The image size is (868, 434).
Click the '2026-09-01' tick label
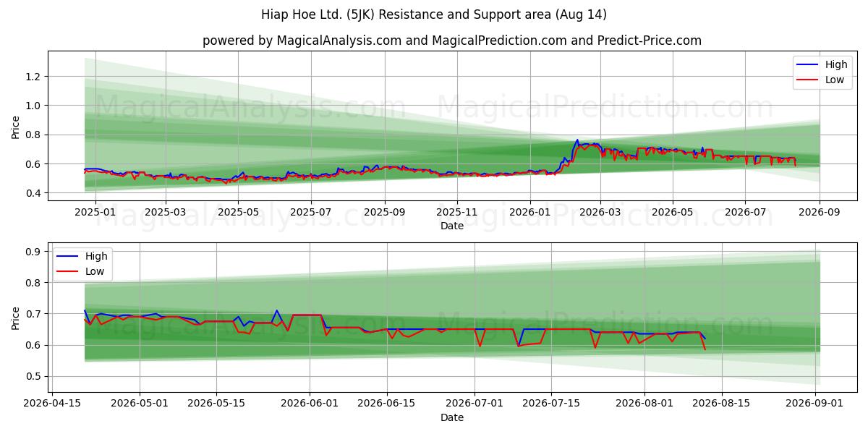pos(816,404)
